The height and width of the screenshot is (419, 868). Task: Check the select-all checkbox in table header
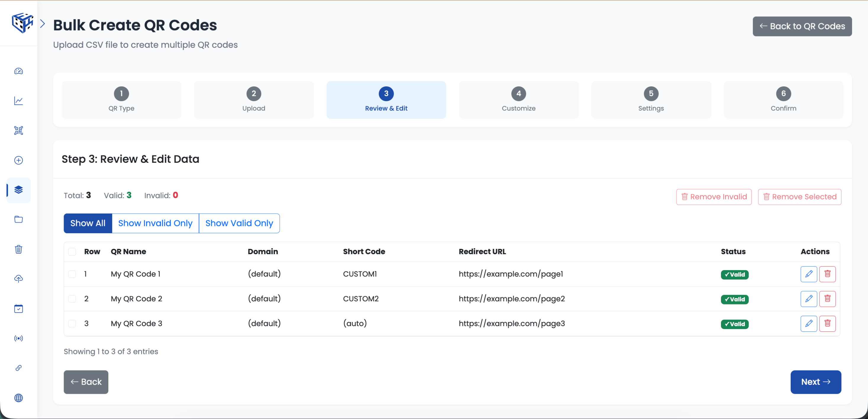pyautogui.click(x=72, y=252)
